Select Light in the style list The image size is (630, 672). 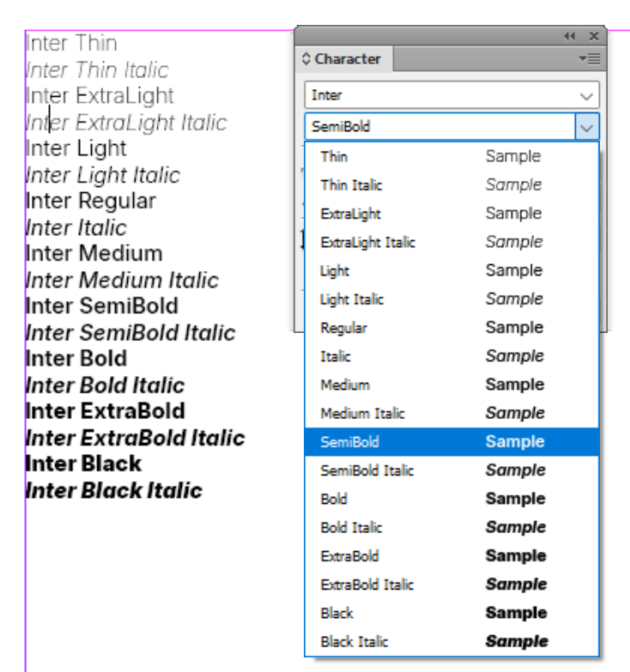pos(451,271)
